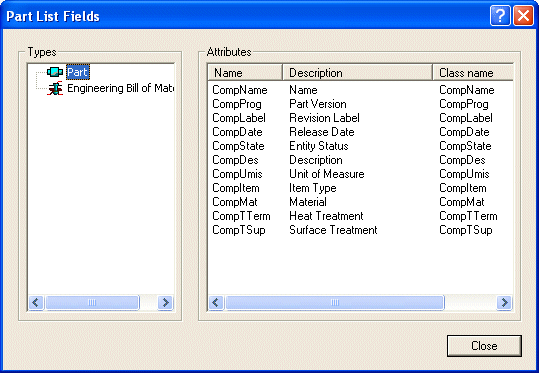Close the Part List Fields dialog with X
This screenshot has width=539, height=373.
pos(523,15)
